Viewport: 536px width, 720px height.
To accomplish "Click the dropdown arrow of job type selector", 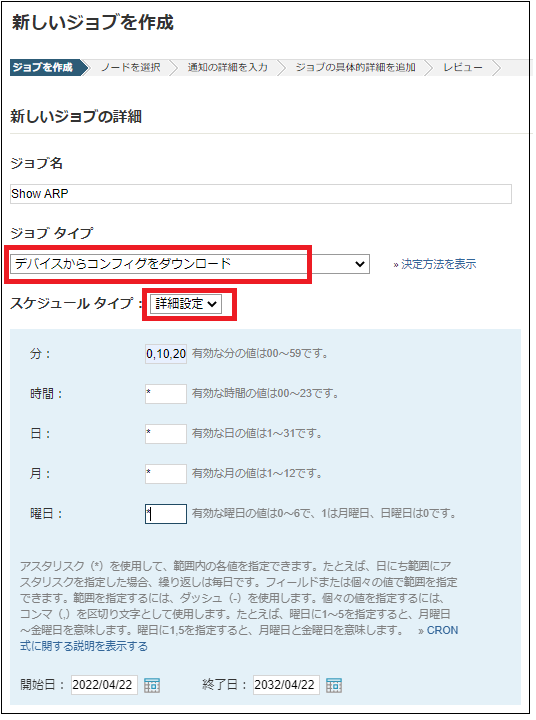I will 360,264.
